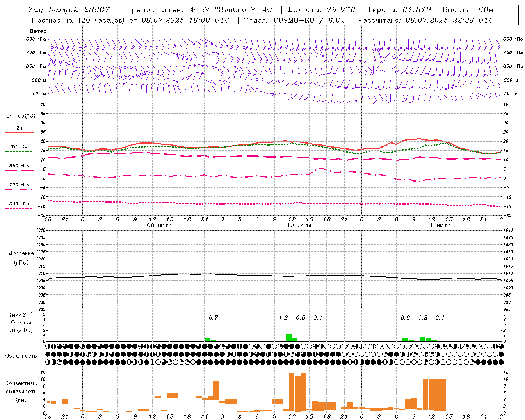Screen dimensions: 525x420
Task: Select the elevation text "Высота: 60м"
Action: (x=468, y=10)
